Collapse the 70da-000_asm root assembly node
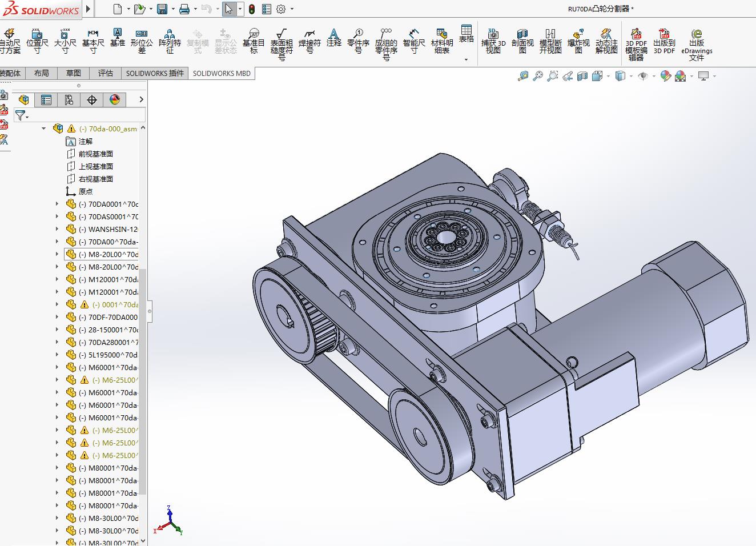 (x=44, y=129)
